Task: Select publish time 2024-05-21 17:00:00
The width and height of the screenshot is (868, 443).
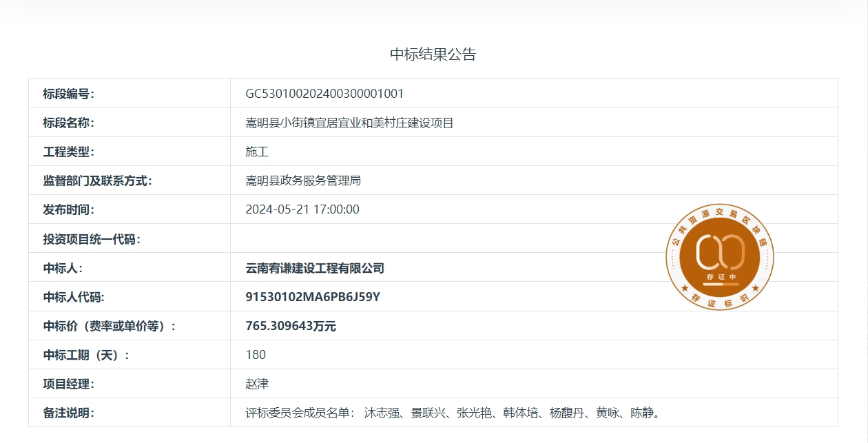Action: tap(302, 209)
